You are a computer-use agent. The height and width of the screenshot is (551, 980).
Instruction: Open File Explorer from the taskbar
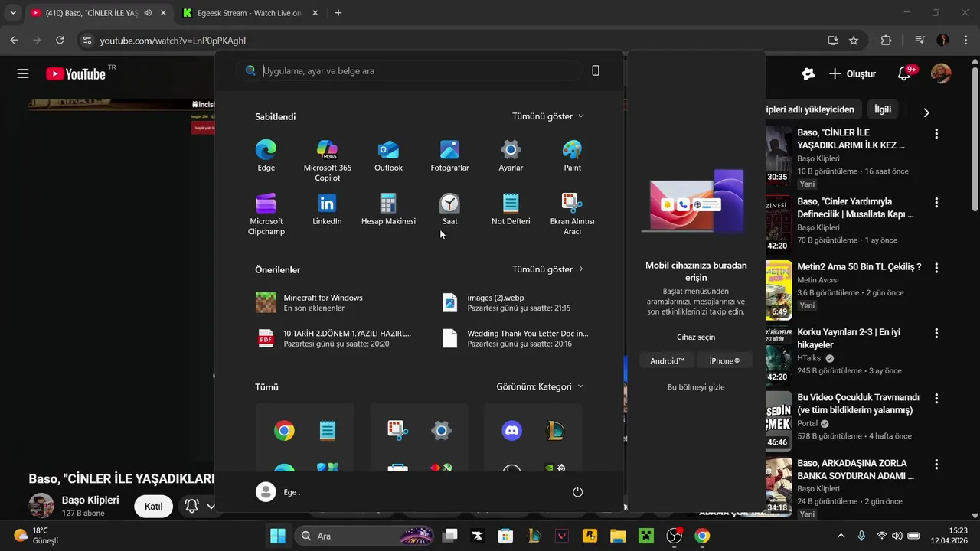618,536
